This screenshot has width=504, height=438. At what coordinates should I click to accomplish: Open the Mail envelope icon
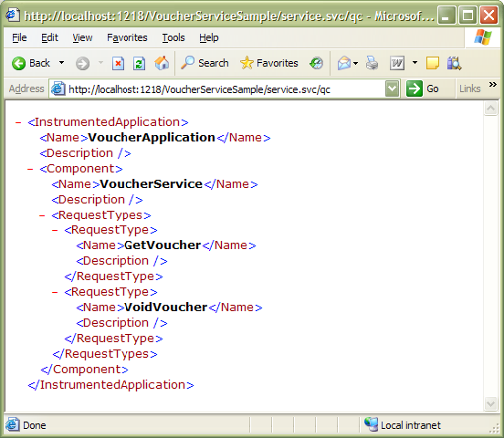(x=344, y=63)
